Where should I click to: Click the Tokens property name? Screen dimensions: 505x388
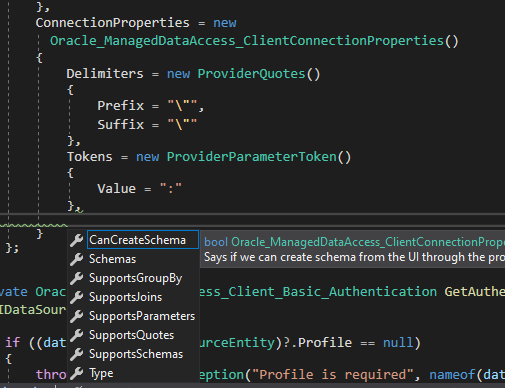coord(90,157)
